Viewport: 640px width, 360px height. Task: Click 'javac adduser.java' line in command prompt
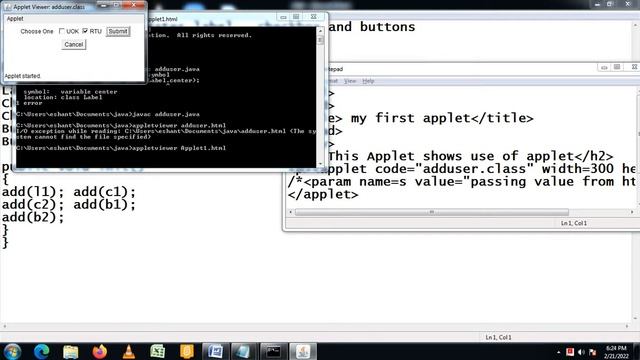pos(108,114)
